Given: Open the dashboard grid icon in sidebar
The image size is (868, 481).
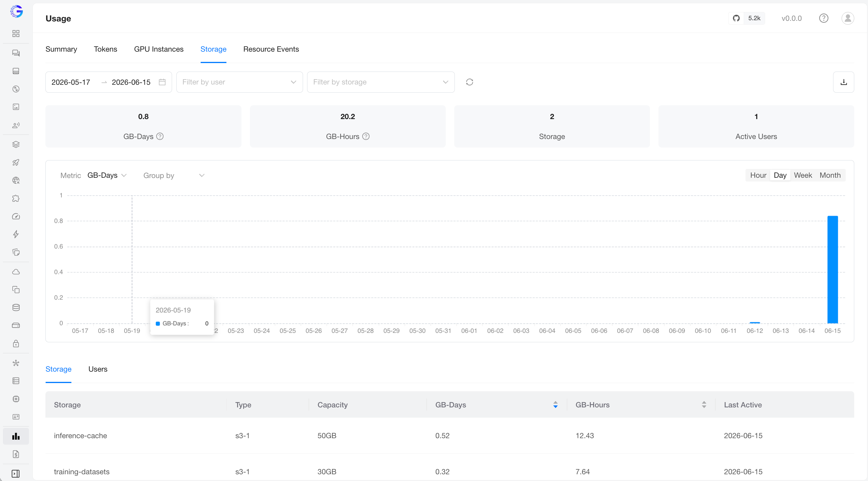Looking at the screenshot, I should click(x=16, y=33).
